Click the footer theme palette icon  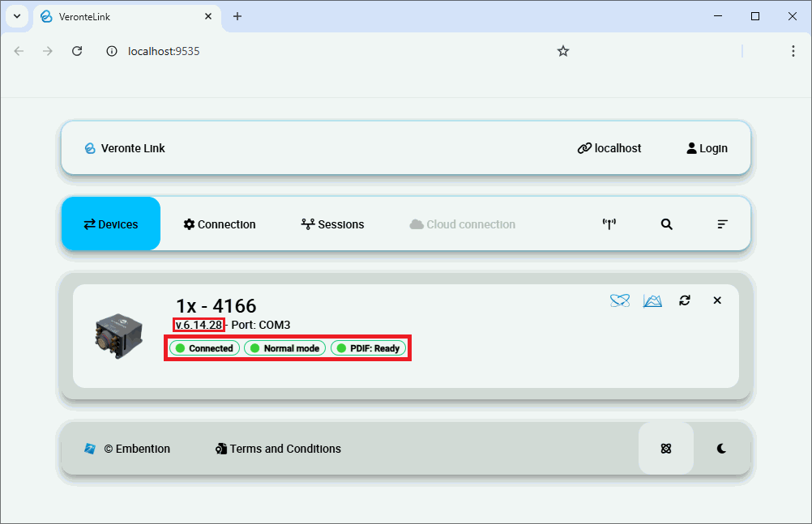[666, 449]
